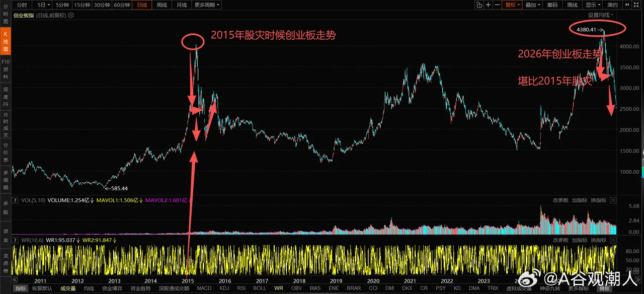This screenshot has width=644, height=294.
Task: Click 加指标 in the VOL panel
Action: click(580, 200)
